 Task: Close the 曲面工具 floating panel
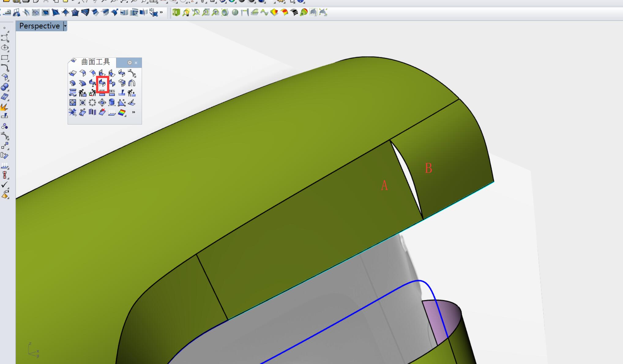click(x=136, y=63)
